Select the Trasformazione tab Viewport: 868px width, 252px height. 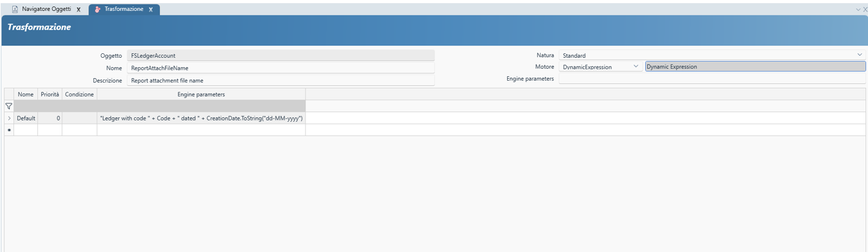tap(123, 10)
